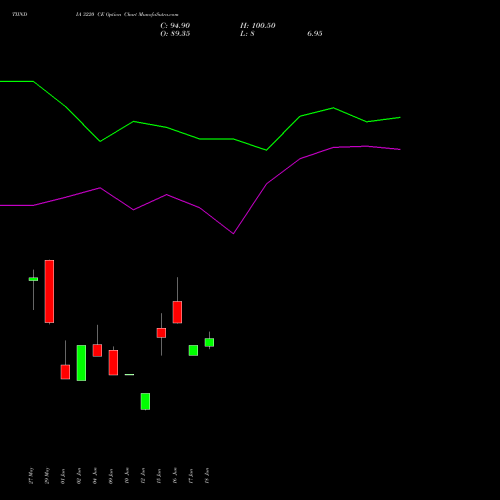Click the high value H: 100.50
This screenshot has width=500, height=500.
point(258,26)
